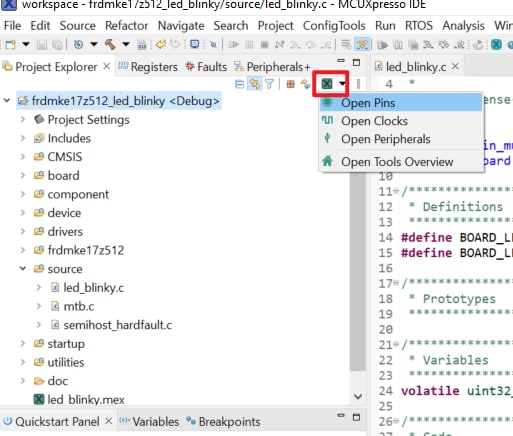Expand the Project Settings node
Viewport: 513px width, 436px height.
[23, 119]
